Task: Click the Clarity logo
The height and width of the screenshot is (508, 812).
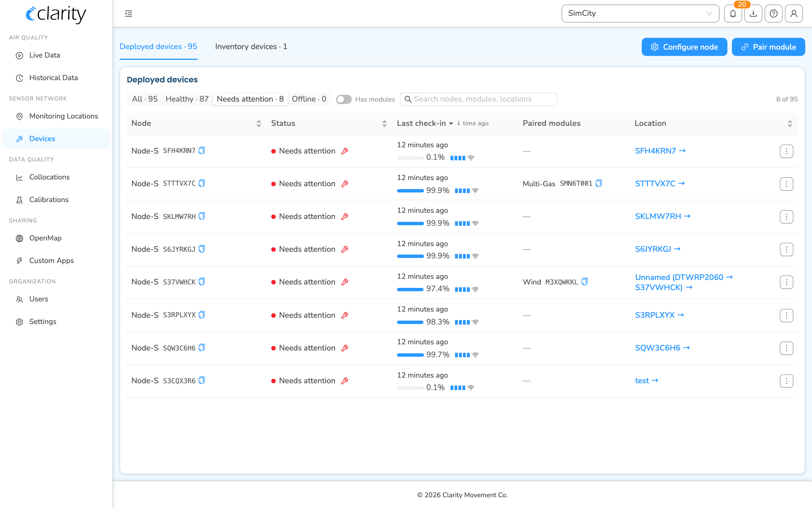Action: 56,14
